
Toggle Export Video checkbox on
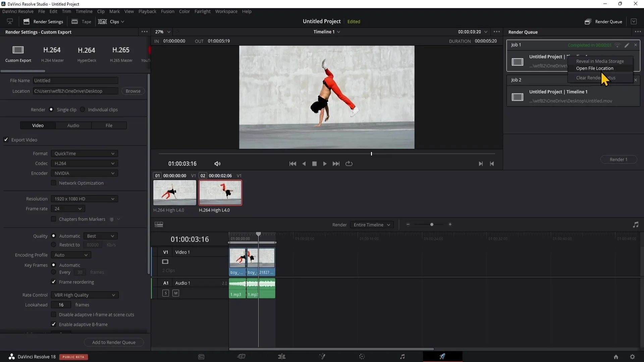(x=6, y=140)
